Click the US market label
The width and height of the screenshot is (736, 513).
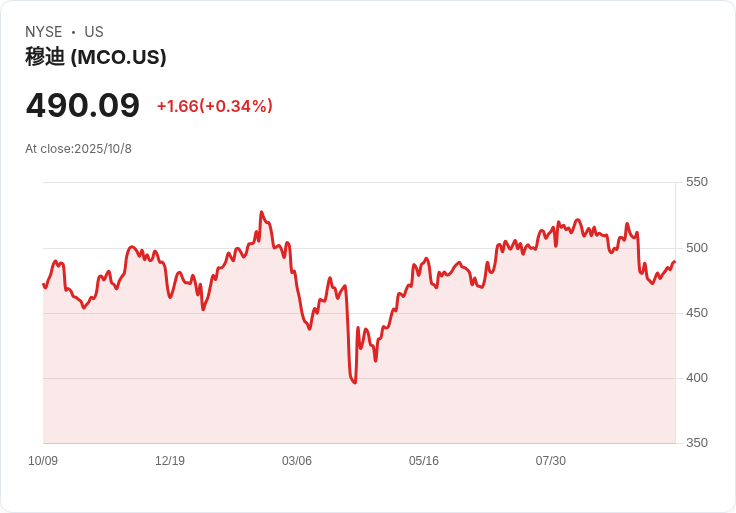click(x=94, y=32)
